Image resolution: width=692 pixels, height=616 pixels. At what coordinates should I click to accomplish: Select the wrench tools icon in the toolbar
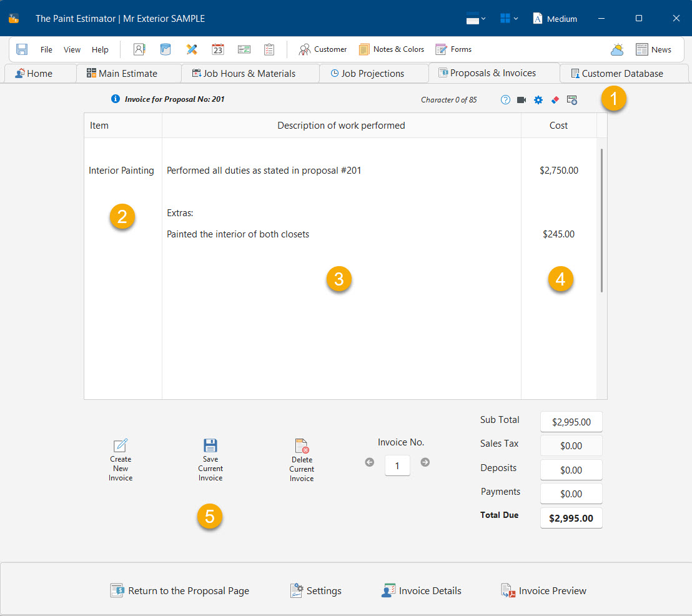(192, 49)
